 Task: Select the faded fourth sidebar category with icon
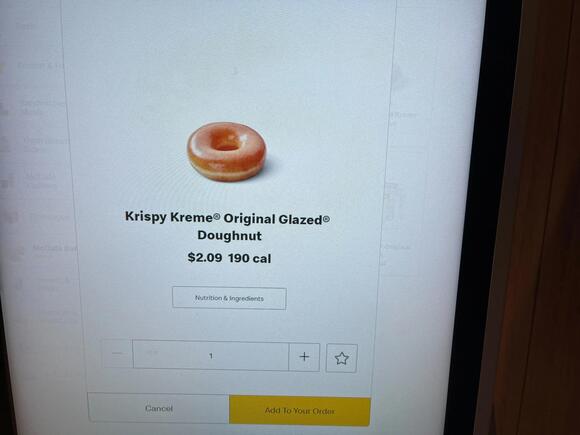pyautogui.click(x=41, y=181)
